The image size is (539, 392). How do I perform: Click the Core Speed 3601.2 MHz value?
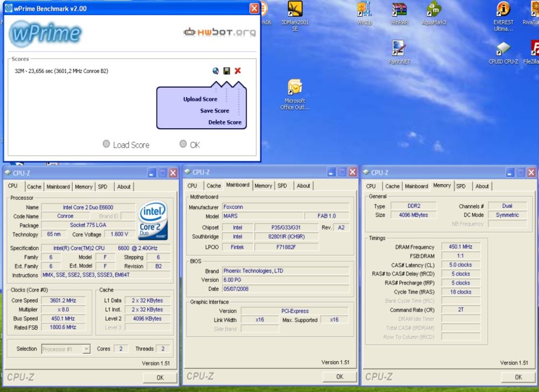pyautogui.click(x=63, y=300)
